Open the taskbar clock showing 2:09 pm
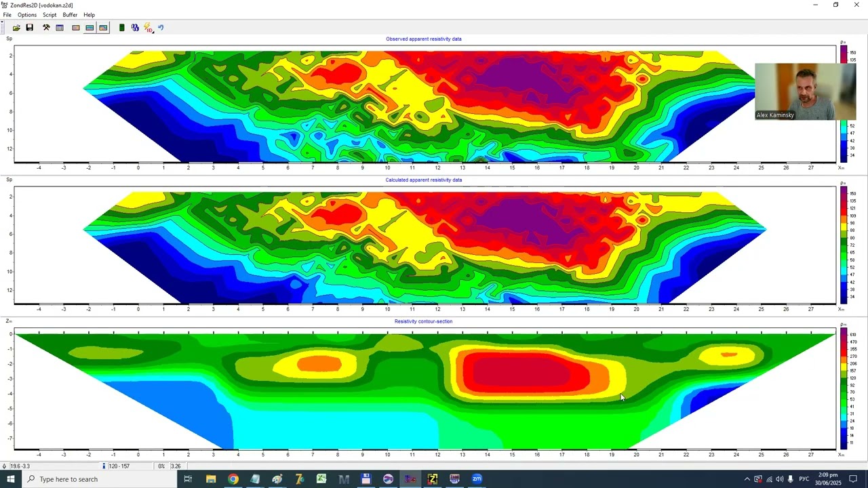The image size is (868, 488). 828,479
